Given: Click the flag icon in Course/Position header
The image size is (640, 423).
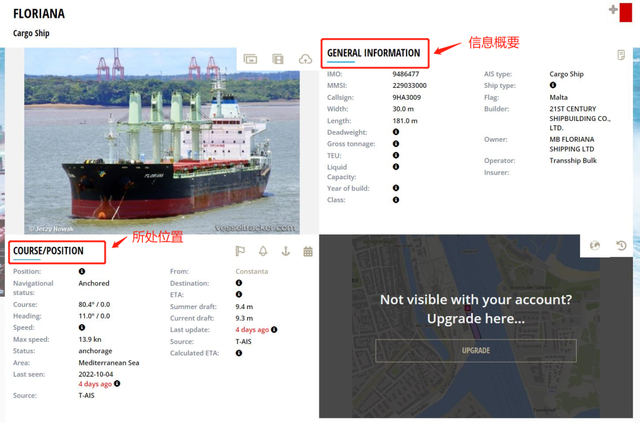Looking at the screenshot, I should [x=240, y=251].
